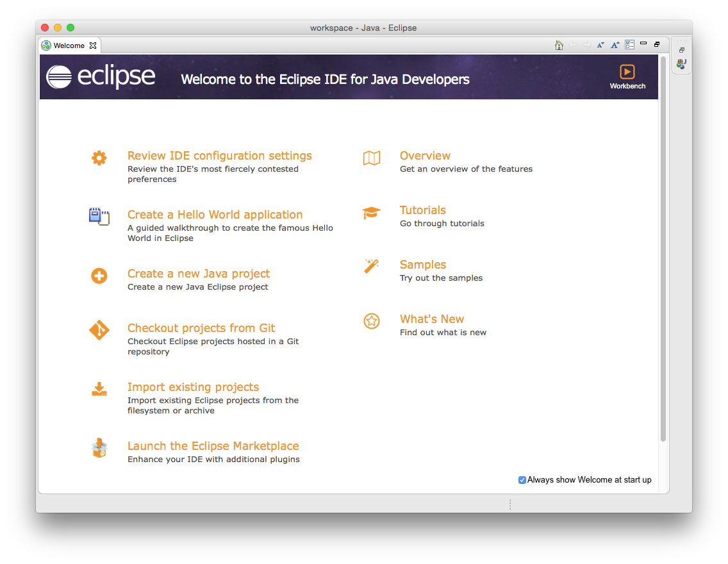The width and height of the screenshot is (728, 564).
Task: Click the Eclipse logo in the banner
Action: (x=100, y=77)
